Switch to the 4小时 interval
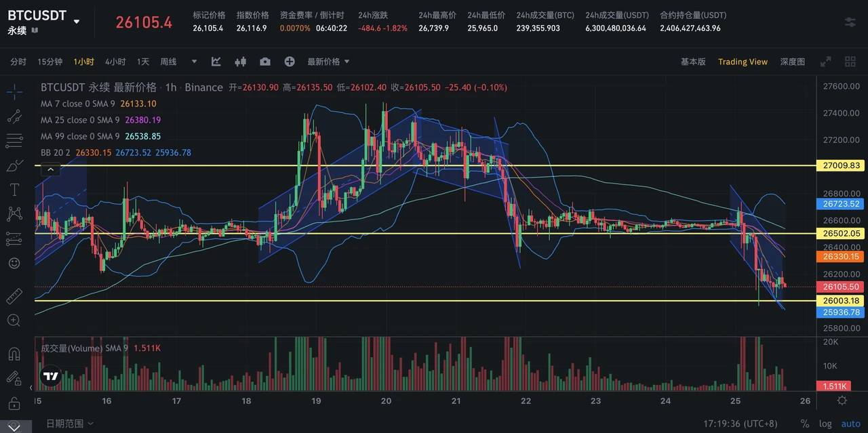This screenshot has width=868, height=433. pos(115,62)
